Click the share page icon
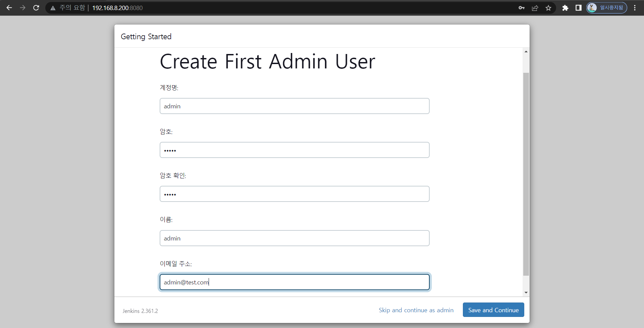644x328 pixels. pyautogui.click(x=535, y=8)
